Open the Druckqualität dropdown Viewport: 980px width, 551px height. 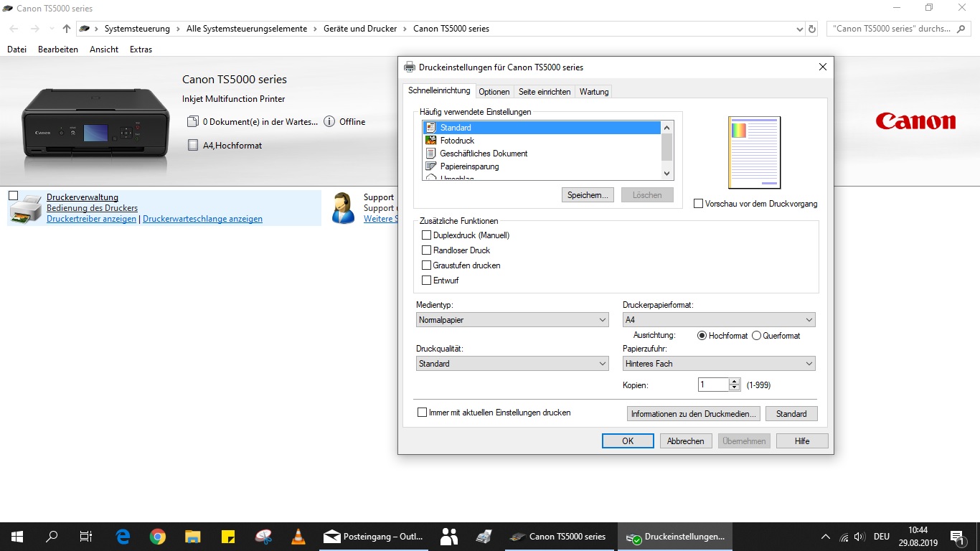[x=512, y=364]
